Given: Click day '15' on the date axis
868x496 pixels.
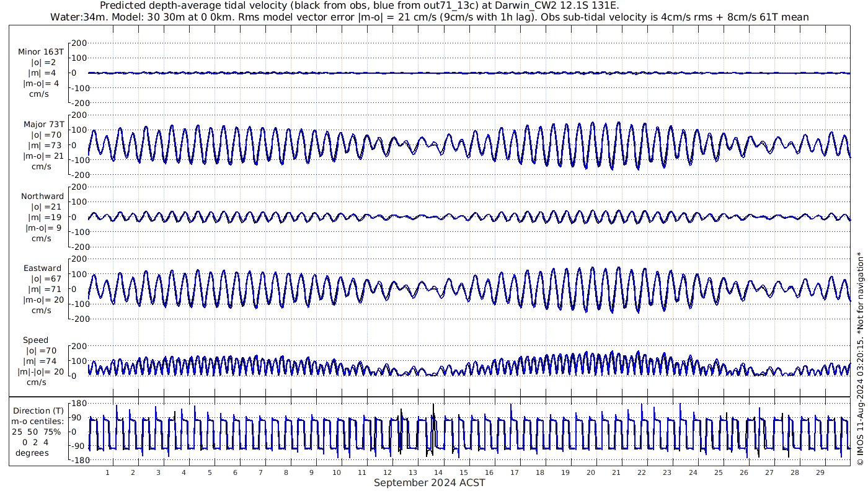Looking at the screenshot, I should click(464, 472).
